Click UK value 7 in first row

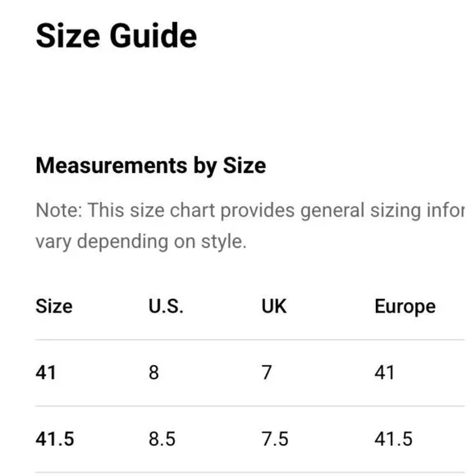pyautogui.click(x=267, y=373)
